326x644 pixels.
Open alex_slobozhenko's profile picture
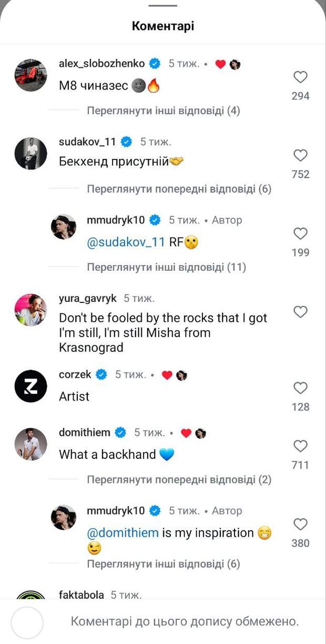click(x=30, y=76)
